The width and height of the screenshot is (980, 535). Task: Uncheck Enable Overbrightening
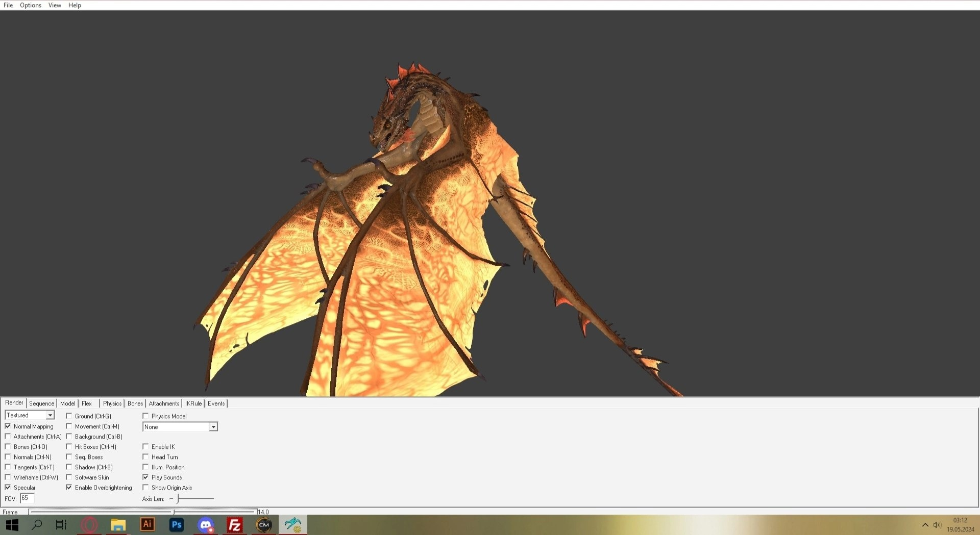click(69, 488)
